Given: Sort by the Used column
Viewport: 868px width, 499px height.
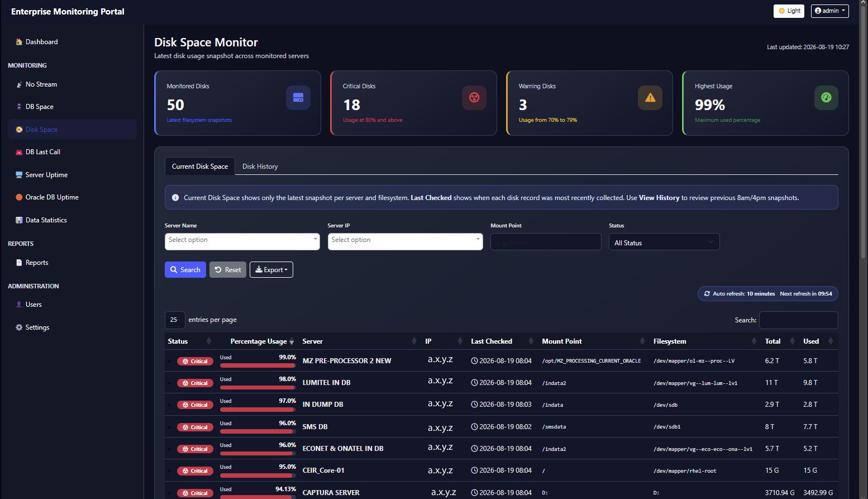Looking at the screenshot, I should [818, 341].
